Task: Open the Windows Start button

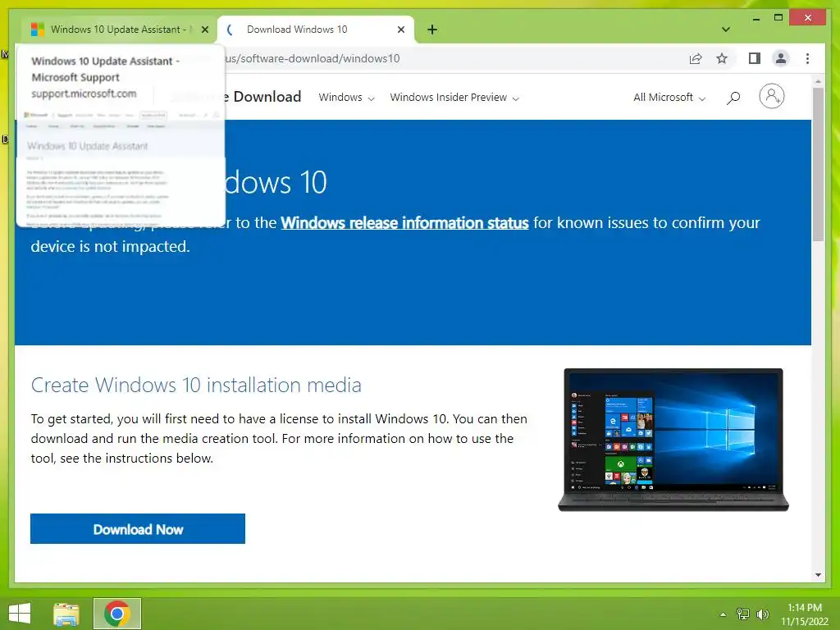Action: click(x=20, y=614)
